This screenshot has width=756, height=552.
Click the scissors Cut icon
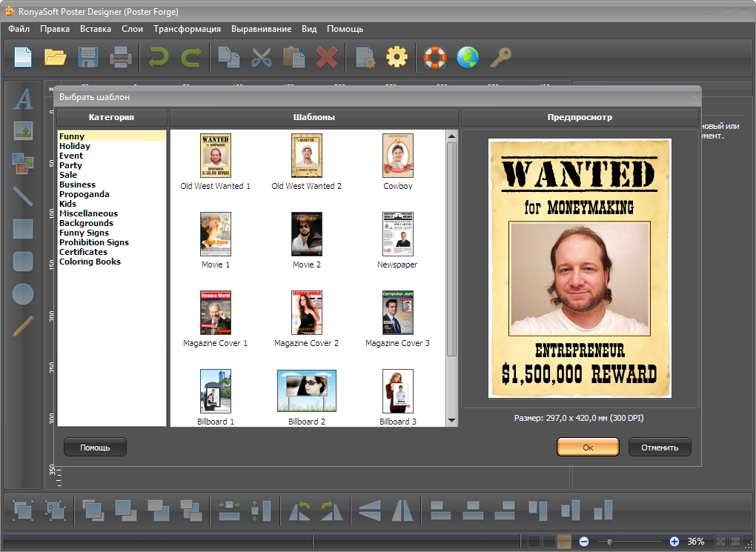[261, 57]
